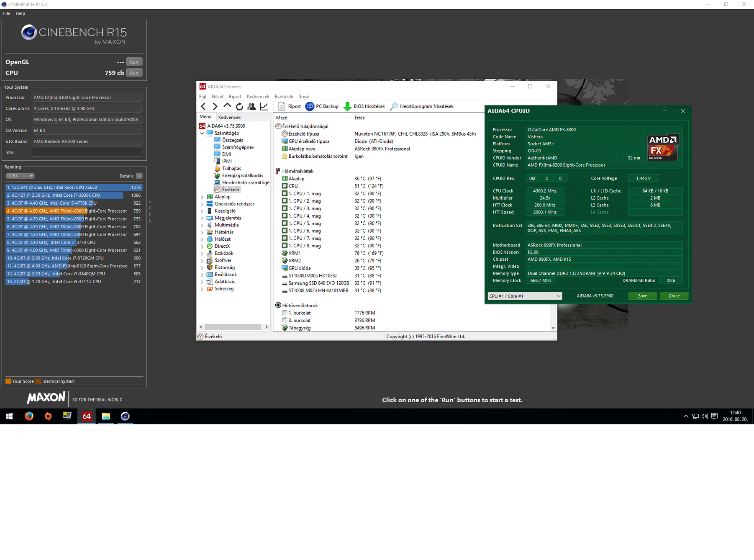This screenshot has height=560, width=754.
Task: Expand the Alaplap tree node
Action: pyautogui.click(x=202, y=197)
